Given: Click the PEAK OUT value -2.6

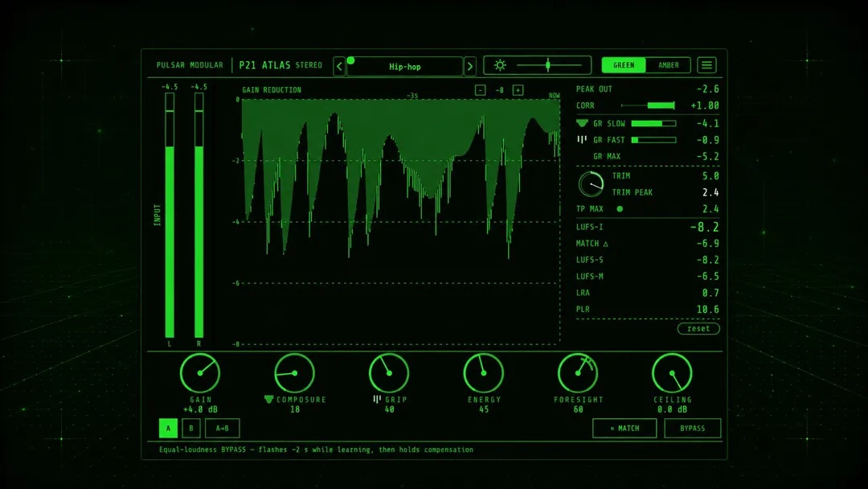Looking at the screenshot, I should 707,89.
